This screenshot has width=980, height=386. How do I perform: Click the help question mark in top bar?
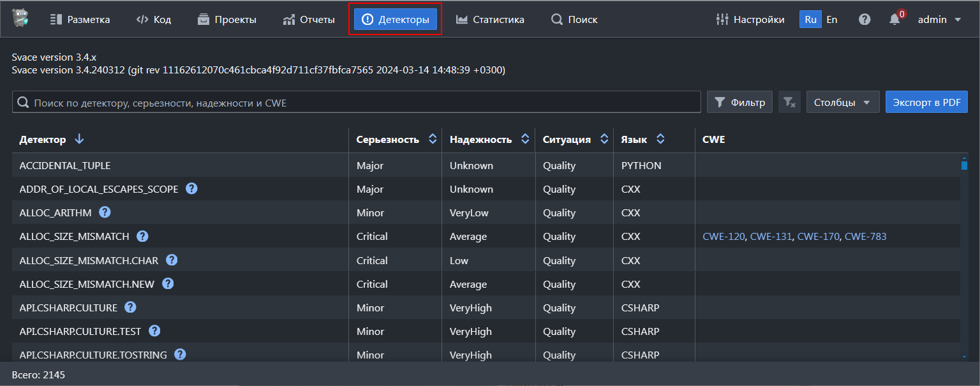(x=865, y=20)
